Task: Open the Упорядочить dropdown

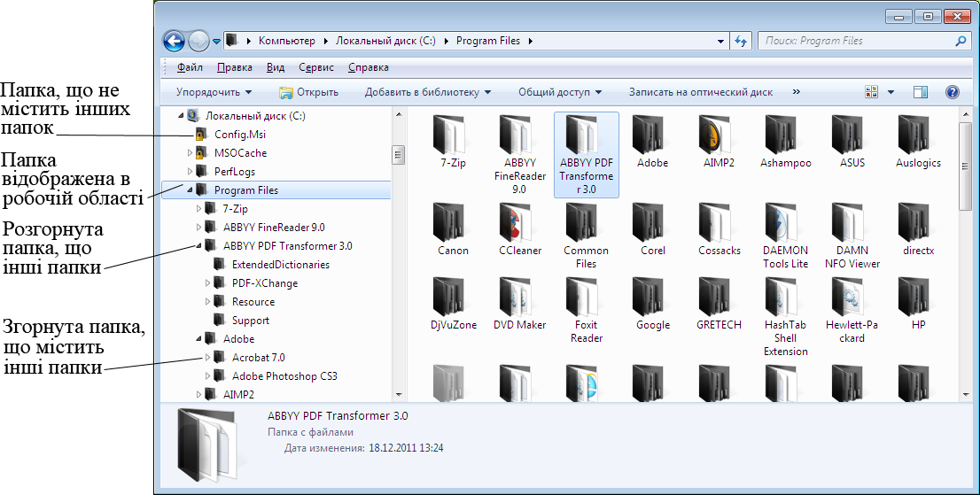Action: click(214, 92)
